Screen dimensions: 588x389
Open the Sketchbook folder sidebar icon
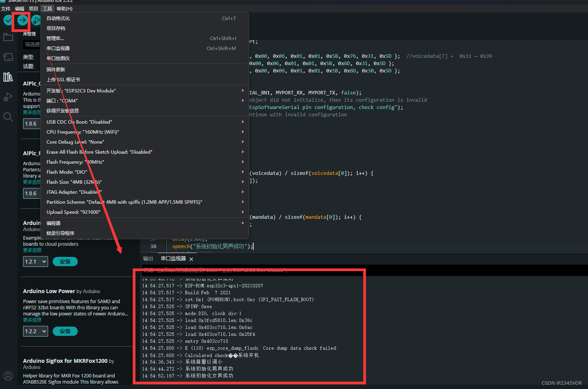pyautogui.click(x=8, y=37)
